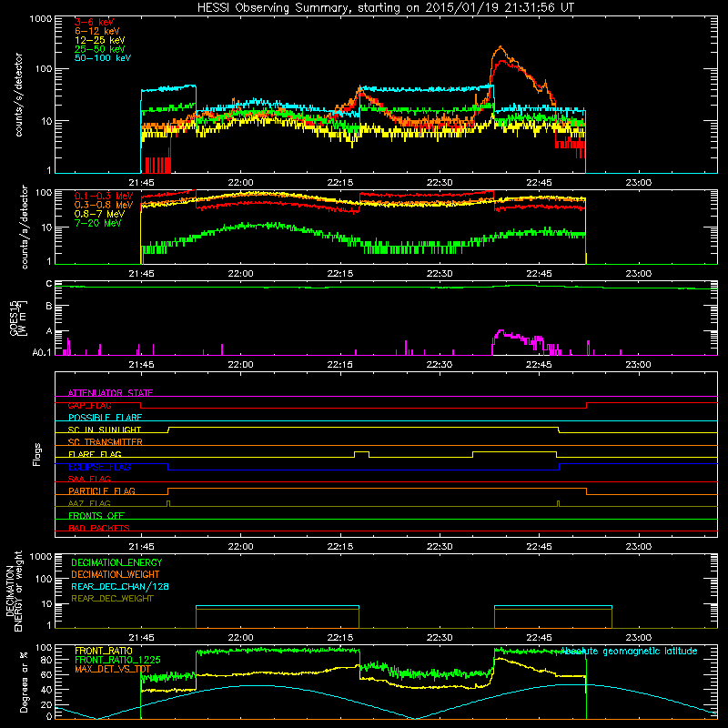The height and width of the screenshot is (728, 728).
Task: Select the 25-50 keV legend label
Action: (x=100, y=49)
